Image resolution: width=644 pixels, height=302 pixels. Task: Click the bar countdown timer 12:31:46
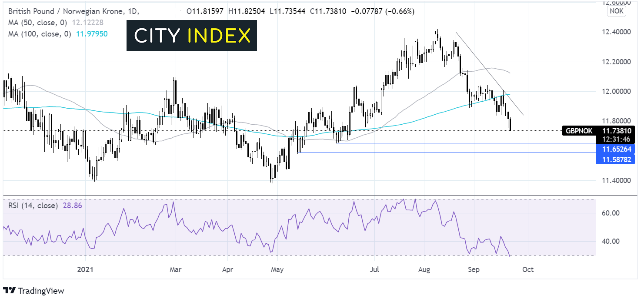(616, 139)
